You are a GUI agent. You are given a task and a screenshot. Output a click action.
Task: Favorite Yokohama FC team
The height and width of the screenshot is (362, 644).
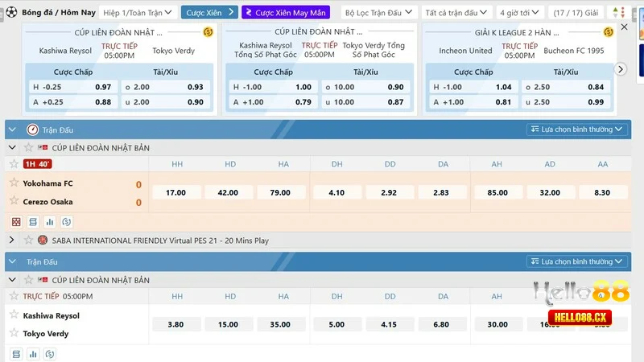click(x=14, y=183)
